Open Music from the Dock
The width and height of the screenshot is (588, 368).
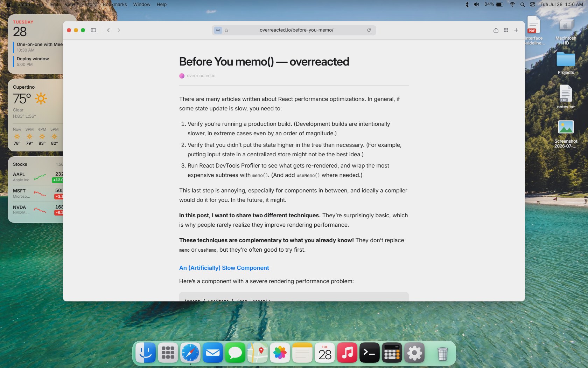point(347,353)
